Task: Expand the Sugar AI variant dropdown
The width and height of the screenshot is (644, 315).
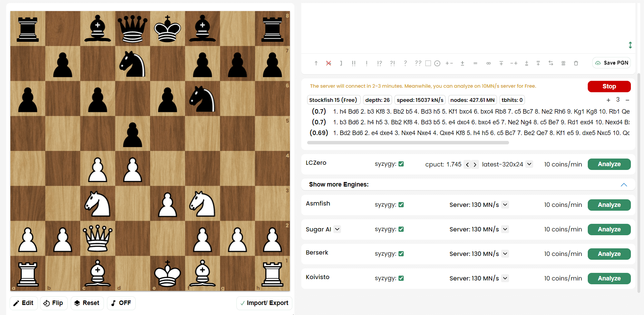Action: click(x=337, y=229)
